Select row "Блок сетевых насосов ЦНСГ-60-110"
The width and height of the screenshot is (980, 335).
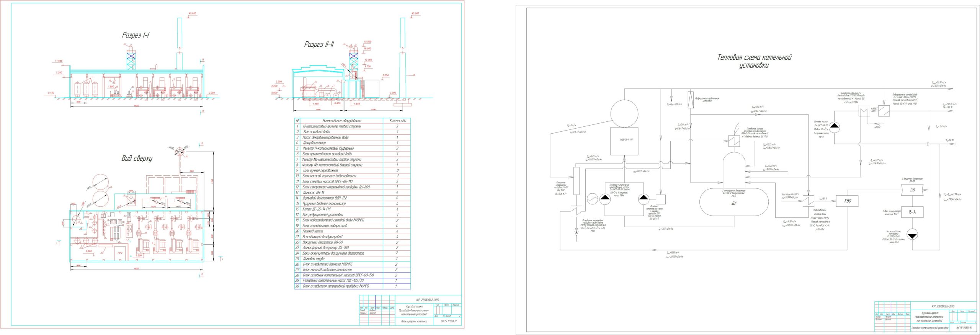pyautogui.click(x=352, y=181)
